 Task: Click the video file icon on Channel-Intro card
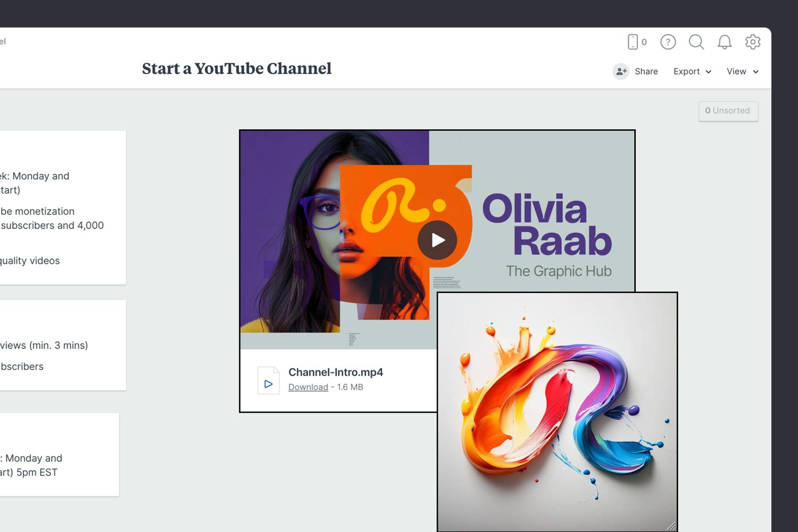pyautogui.click(x=269, y=380)
